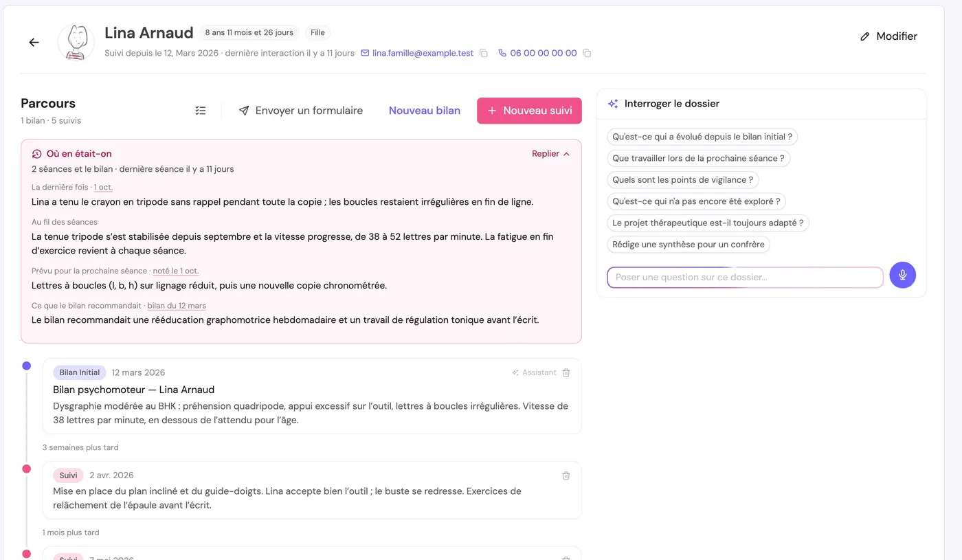Click the Suivi tag dated 2 avr. 2026
Viewport: 962px width, 560px height.
click(x=68, y=475)
